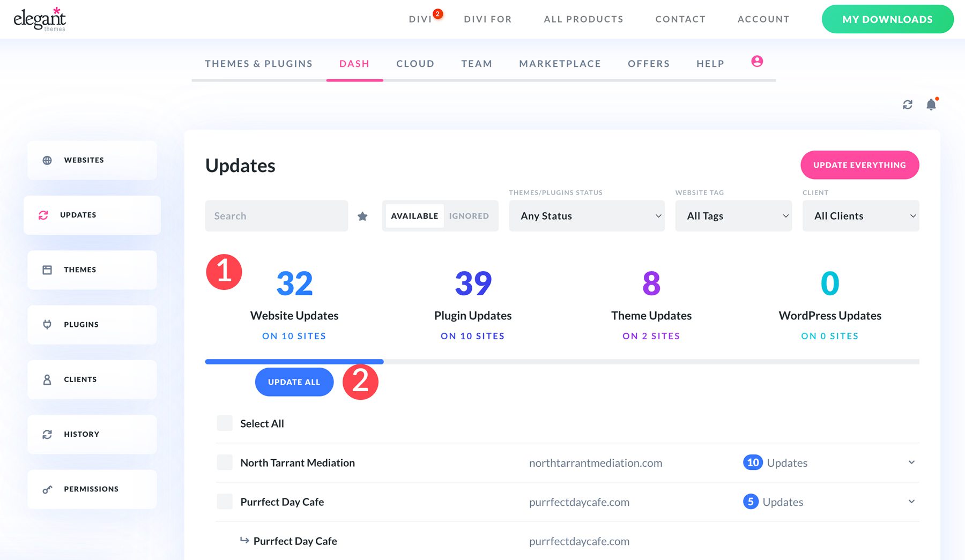Image resolution: width=965 pixels, height=560 pixels.
Task: Open the pink profile avatar in the navigation
Action: coord(757,61)
